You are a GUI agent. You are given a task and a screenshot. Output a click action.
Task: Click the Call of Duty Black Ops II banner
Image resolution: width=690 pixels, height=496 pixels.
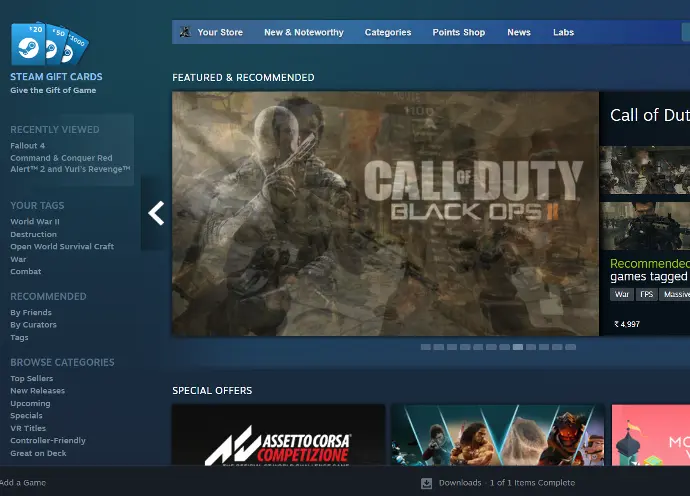pos(385,213)
